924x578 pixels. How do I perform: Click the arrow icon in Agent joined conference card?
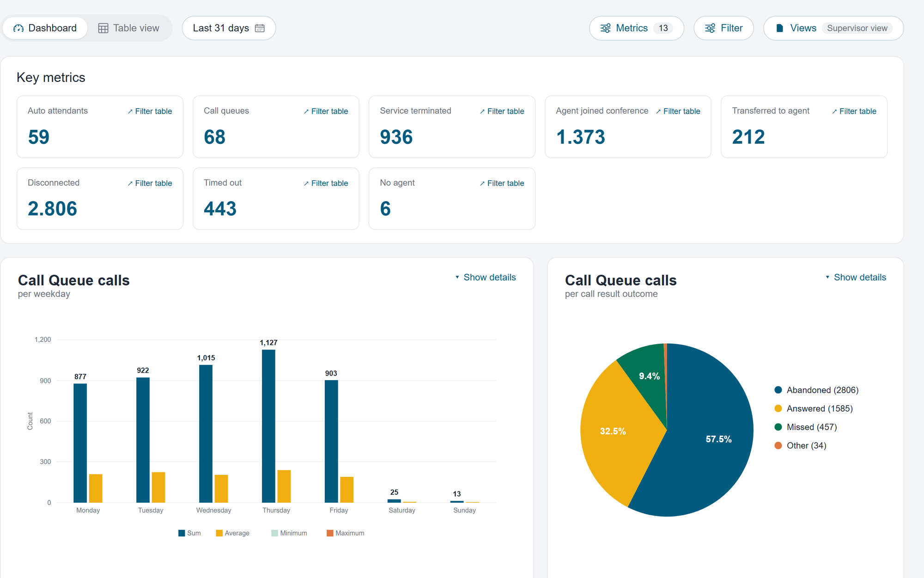658,111
